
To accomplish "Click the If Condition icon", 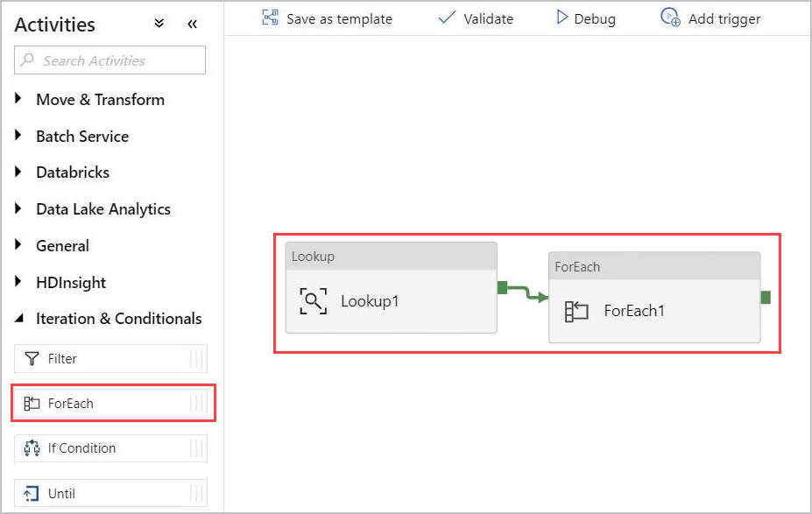I will pos(32,447).
